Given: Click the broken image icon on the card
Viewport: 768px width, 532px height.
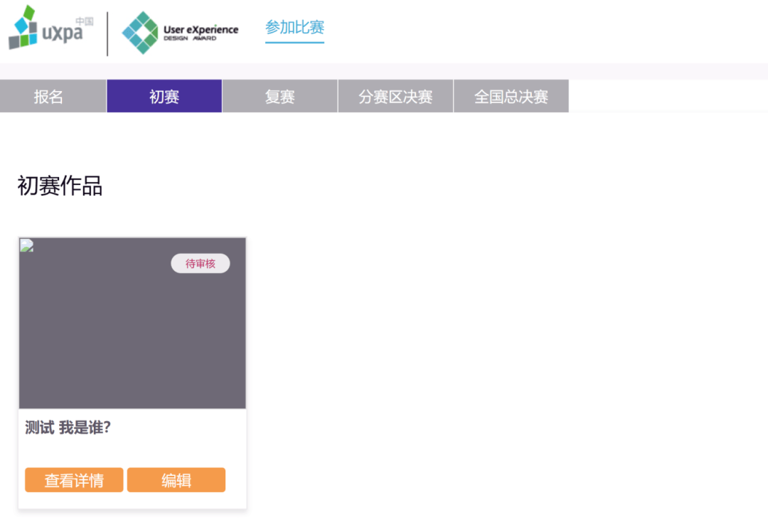Looking at the screenshot, I should pyautogui.click(x=26, y=245).
